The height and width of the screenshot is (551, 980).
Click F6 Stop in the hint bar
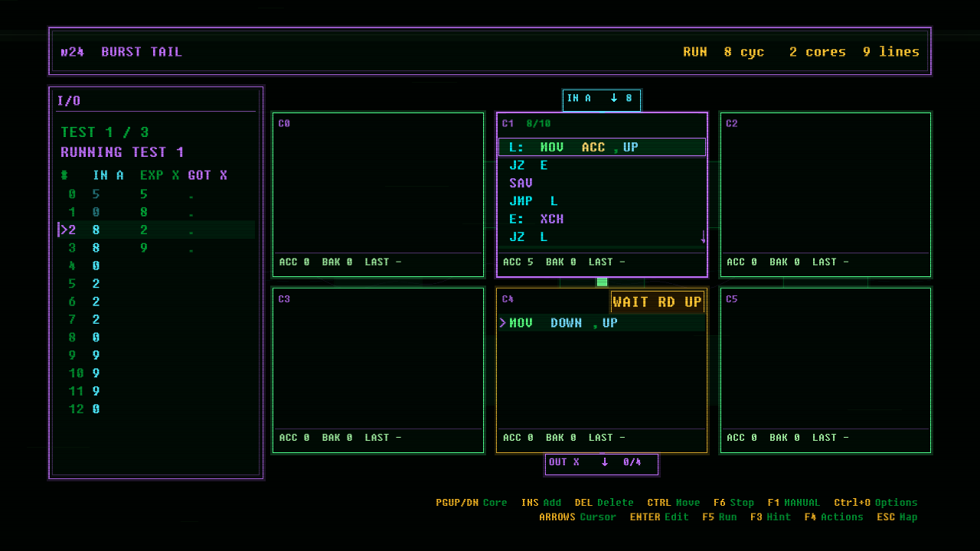(733, 503)
